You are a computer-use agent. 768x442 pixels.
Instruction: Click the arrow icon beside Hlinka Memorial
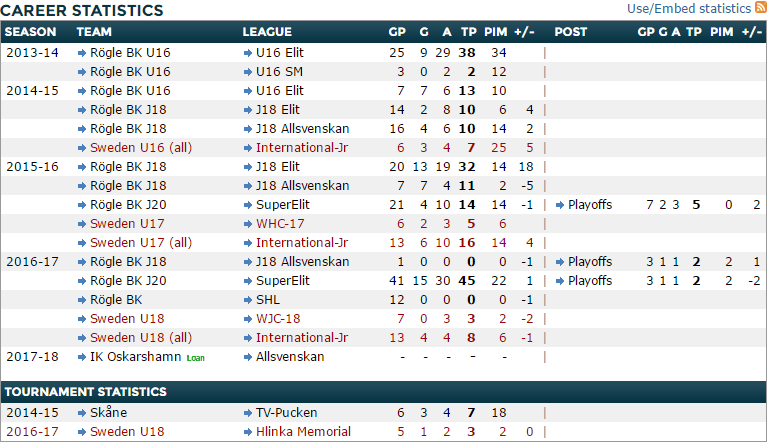[x=247, y=432]
